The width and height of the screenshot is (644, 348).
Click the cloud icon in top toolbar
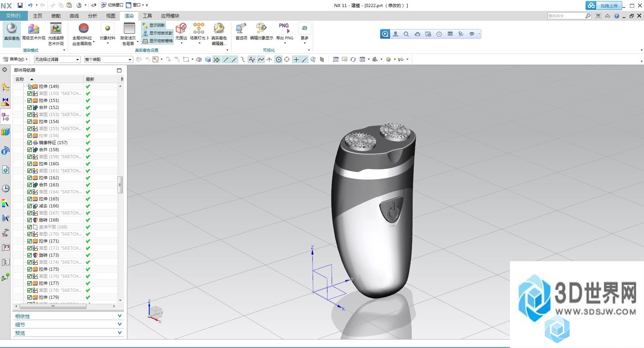417,34
